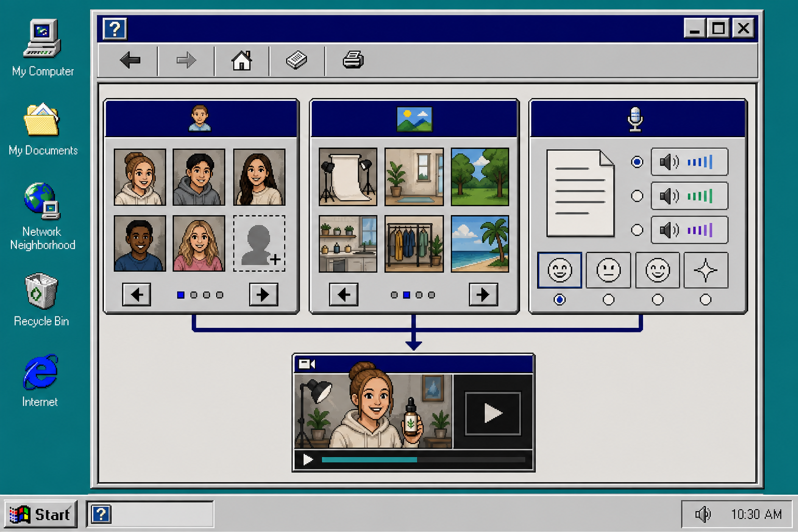Image resolution: width=798 pixels, height=532 pixels.
Task: Select avatar with hair bun and hoodie
Action: click(x=140, y=177)
